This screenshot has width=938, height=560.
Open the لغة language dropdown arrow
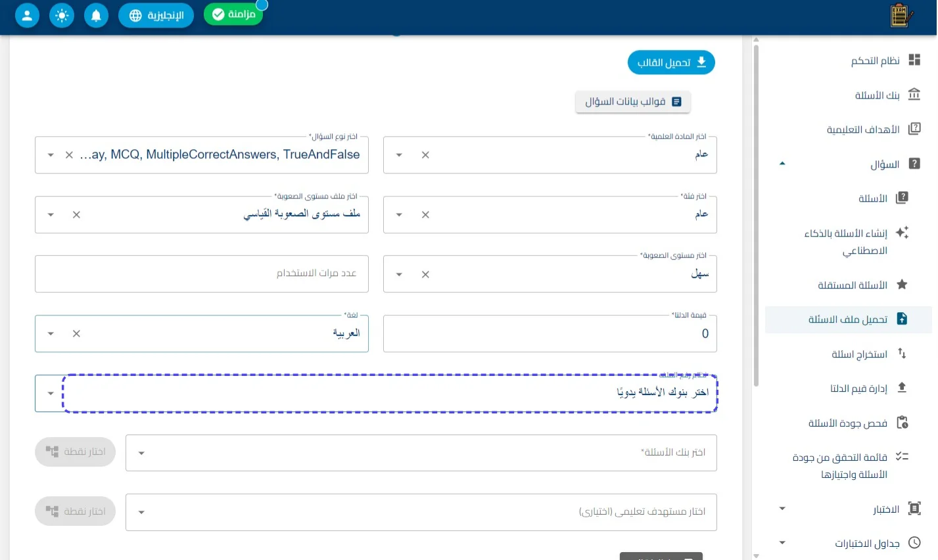coord(51,334)
